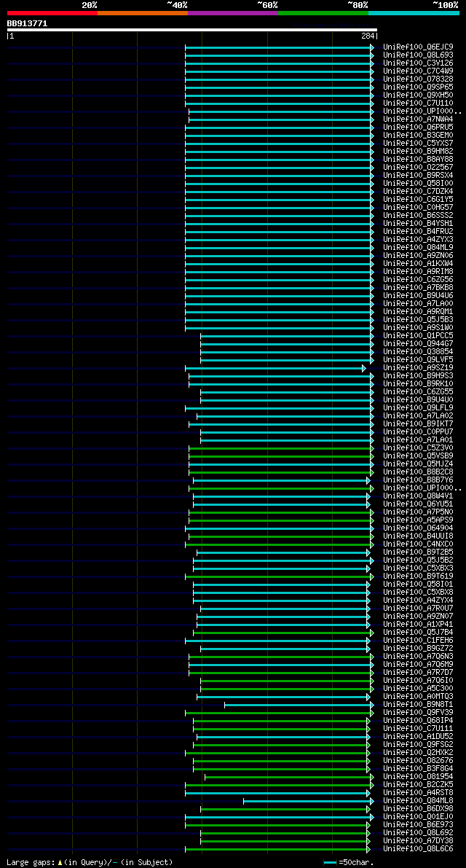This screenshot has width=466, height=868.
Task: Select the UniRef100_Q8L692 label
Action: [x=418, y=833]
